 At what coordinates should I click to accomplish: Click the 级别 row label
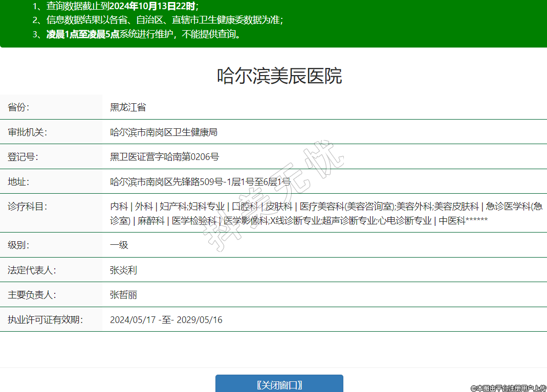click(18, 245)
